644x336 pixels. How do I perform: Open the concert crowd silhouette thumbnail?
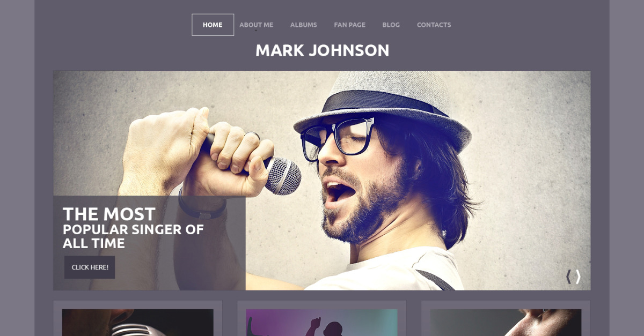(322, 322)
